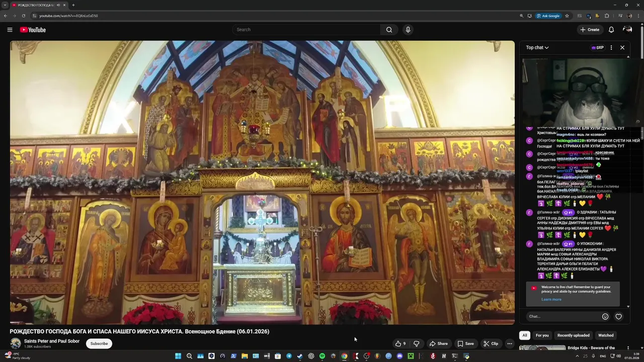Open Chrome profile avatar
The width and height of the screenshot is (644, 362).
[629, 16]
